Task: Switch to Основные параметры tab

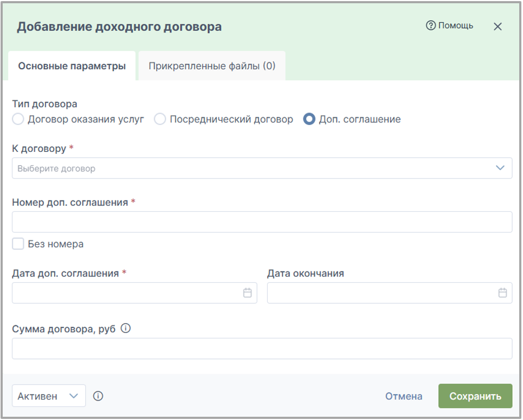Action: point(72,65)
